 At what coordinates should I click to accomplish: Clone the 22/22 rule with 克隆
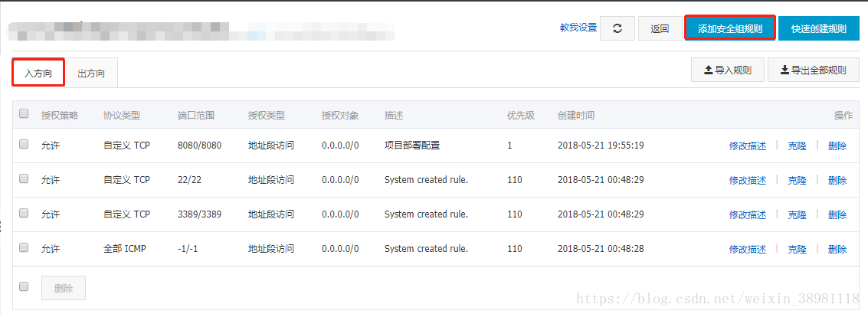[x=797, y=181]
